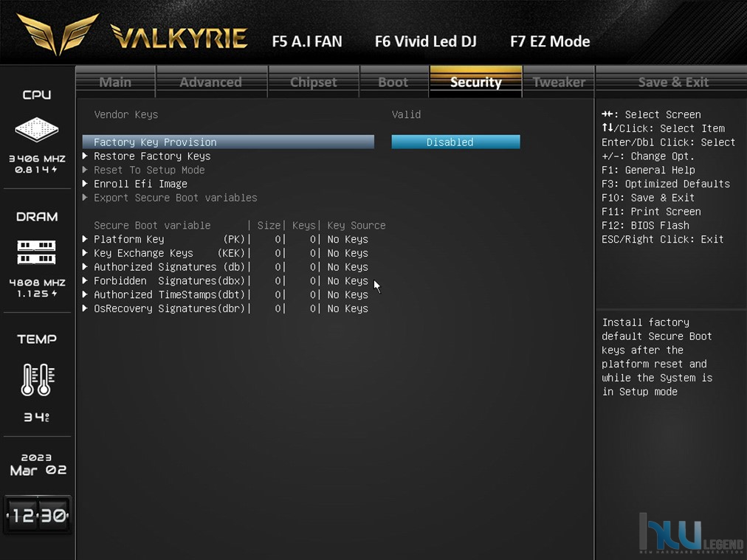Open the Chipset tab
The image size is (747, 560).
pos(314,82)
